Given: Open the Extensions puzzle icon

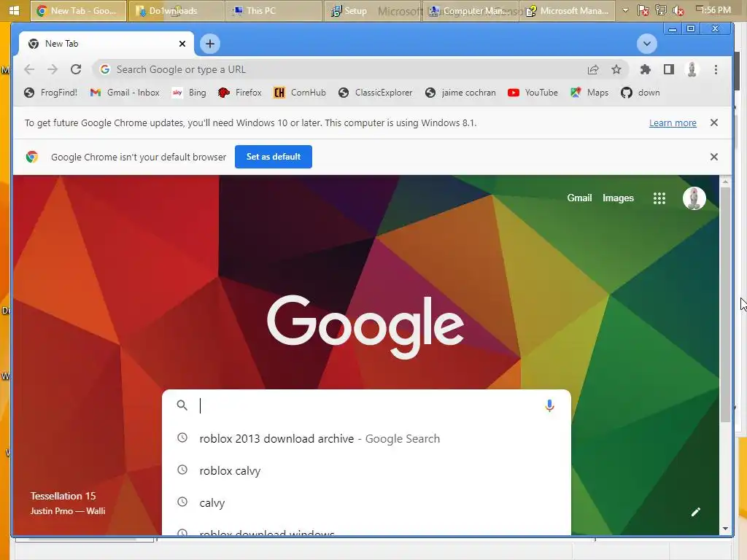Looking at the screenshot, I should click(645, 69).
